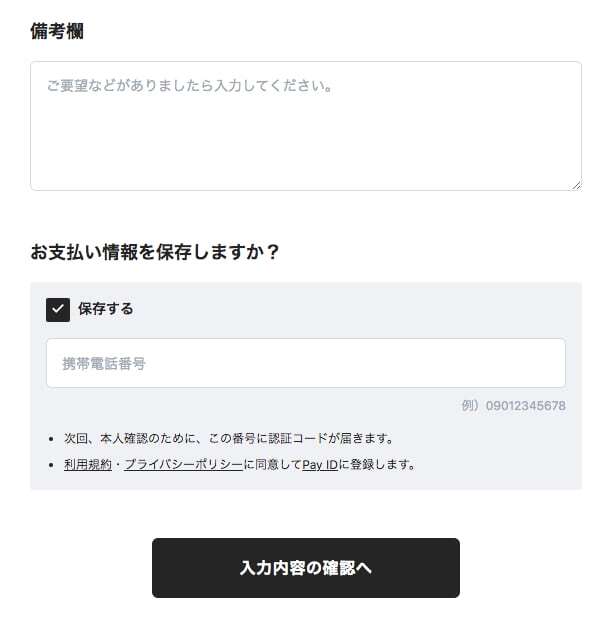Follow the Pay ID link

320,465
